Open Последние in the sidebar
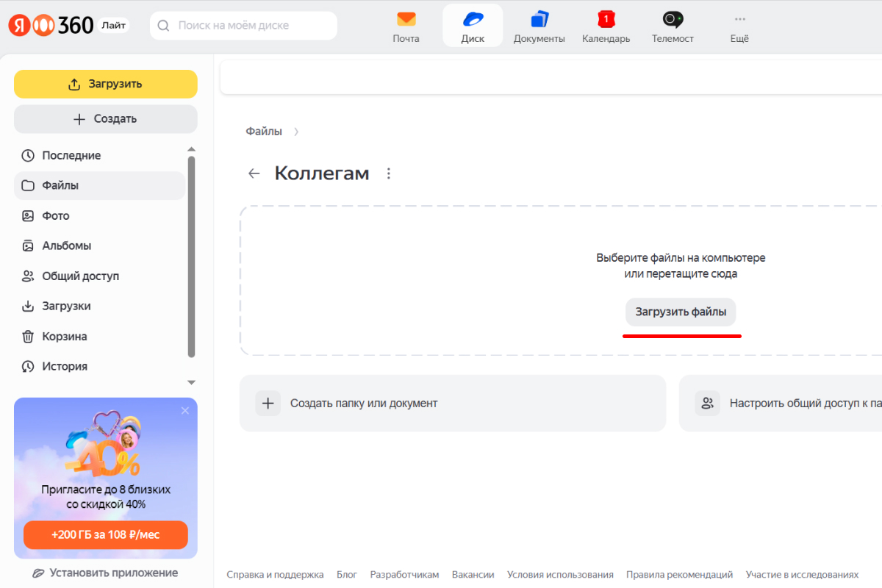This screenshot has width=882, height=588. pos(99,156)
